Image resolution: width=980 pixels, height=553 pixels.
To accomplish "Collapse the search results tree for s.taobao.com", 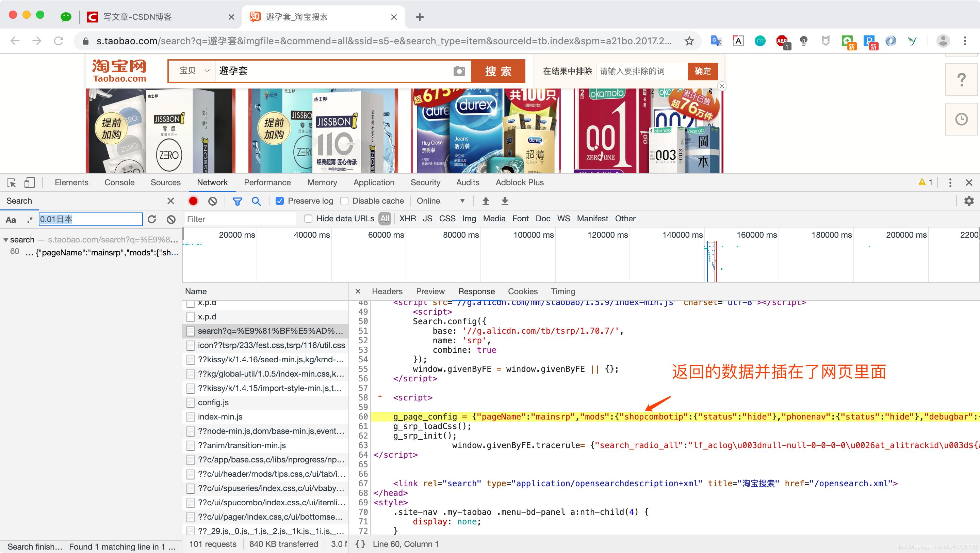I will pyautogui.click(x=5, y=240).
